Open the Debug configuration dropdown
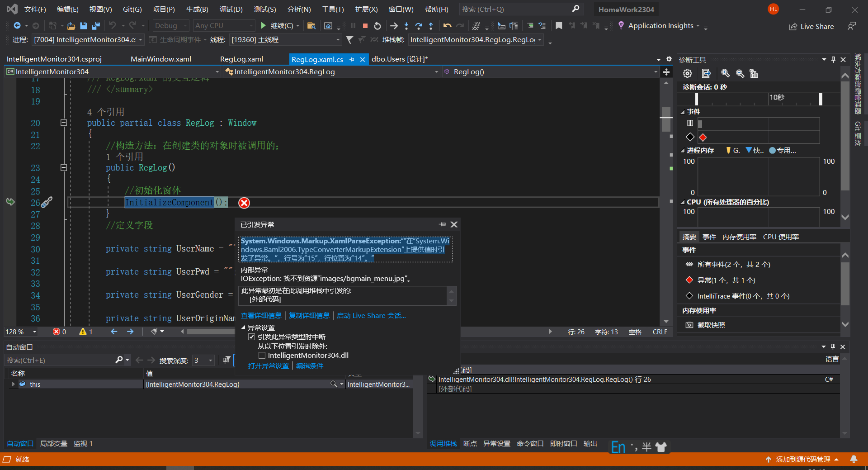Viewport: 868px width, 470px height. [170, 26]
